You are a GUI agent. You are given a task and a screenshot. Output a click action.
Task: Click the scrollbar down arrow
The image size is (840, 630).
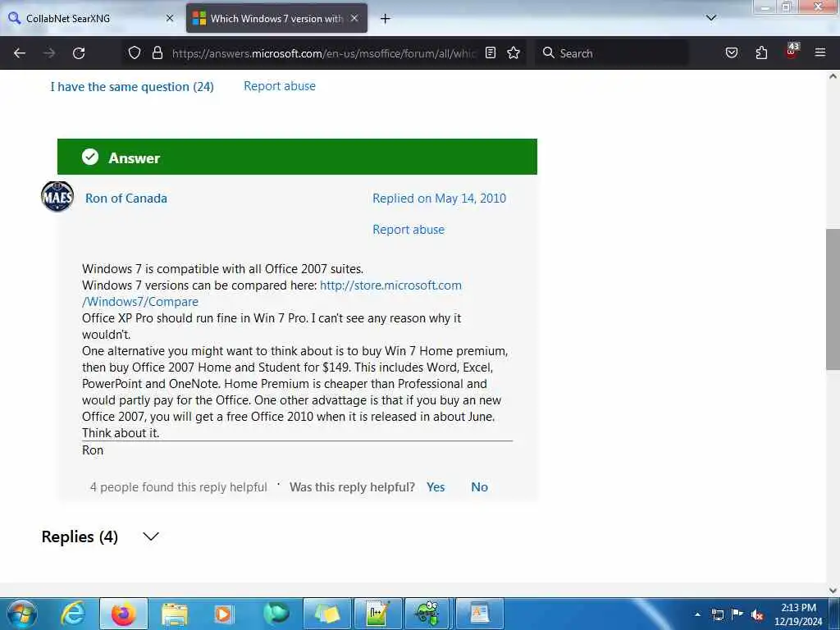tap(833, 591)
